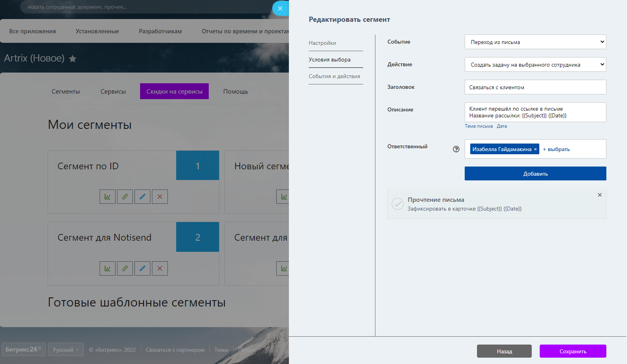Expand the Действие dropdown list
The height and width of the screenshot is (364, 627).
pos(535,65)
